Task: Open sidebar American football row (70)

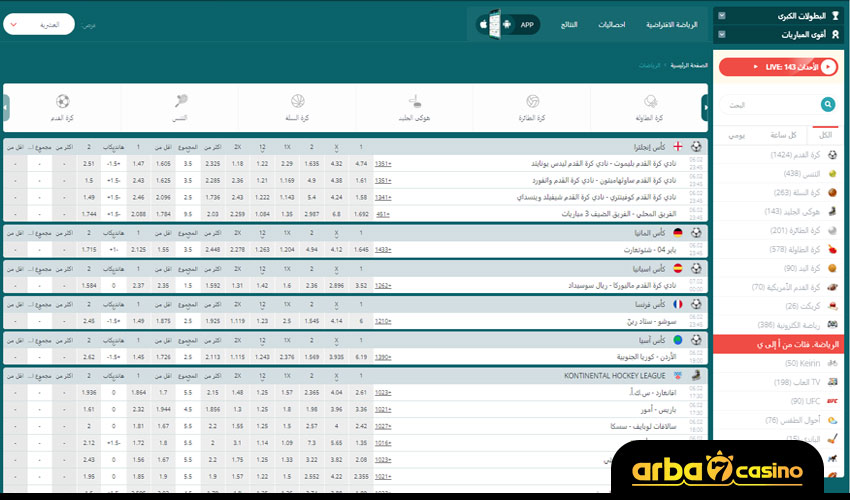Action: (x=778, y=287)
